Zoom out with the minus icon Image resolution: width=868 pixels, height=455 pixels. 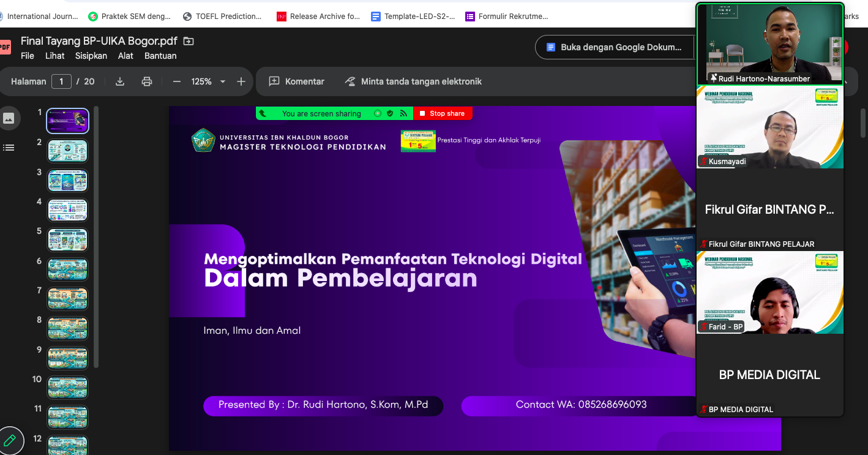coord(177,81)
